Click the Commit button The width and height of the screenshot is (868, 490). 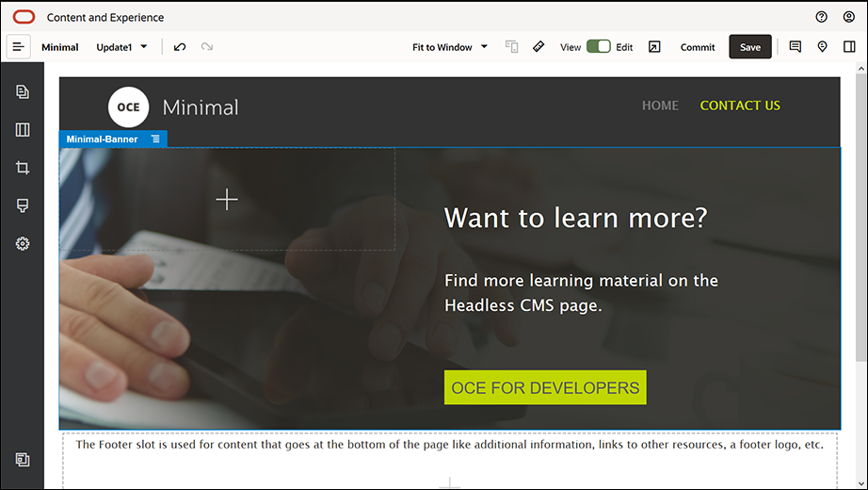(x=698, y=47)
